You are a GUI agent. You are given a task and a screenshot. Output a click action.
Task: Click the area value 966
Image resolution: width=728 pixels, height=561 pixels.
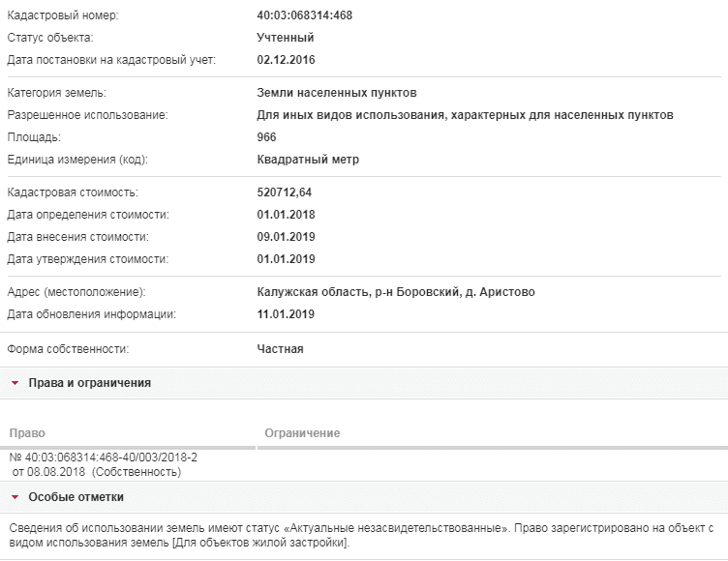(x=266, y=137)
